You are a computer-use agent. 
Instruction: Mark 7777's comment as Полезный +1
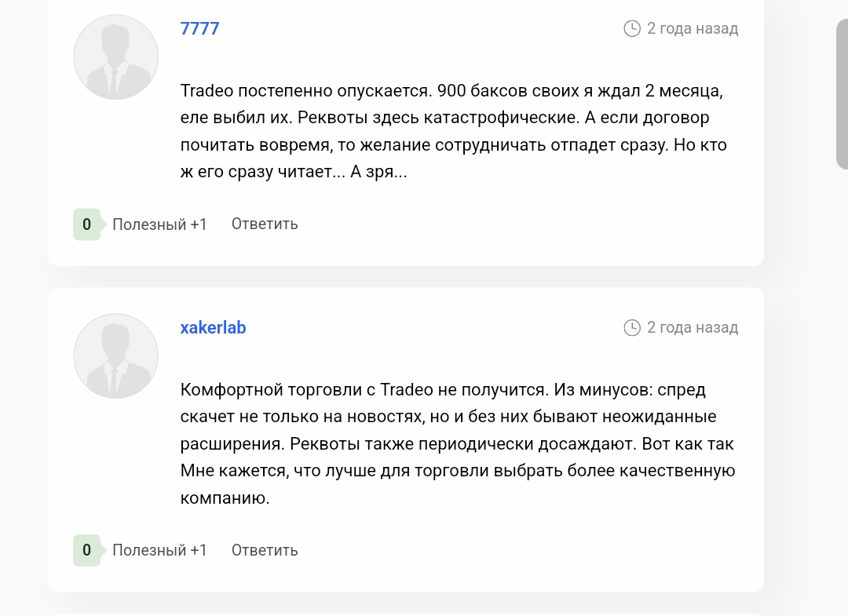pyautogui.click(x=159, y=224)
